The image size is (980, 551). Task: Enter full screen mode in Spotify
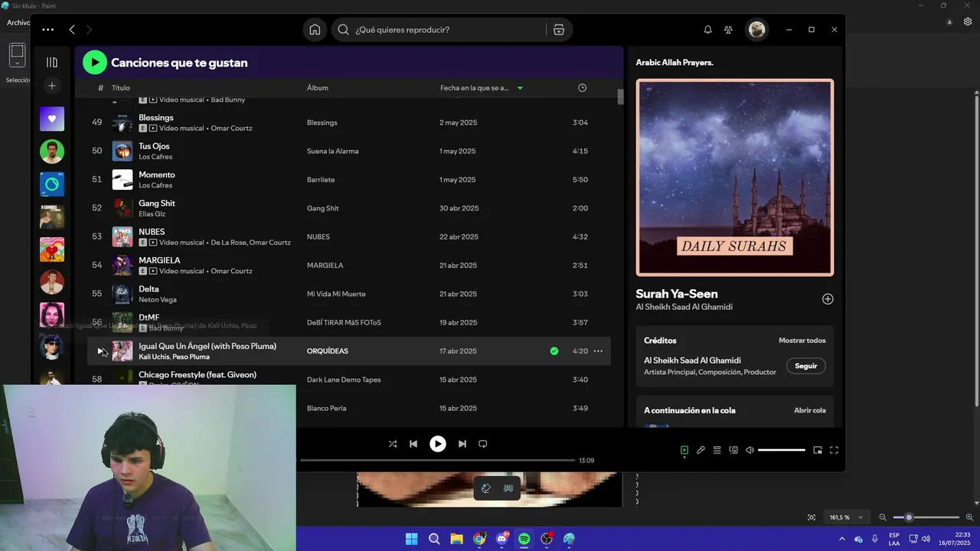[x=835, y=450]
